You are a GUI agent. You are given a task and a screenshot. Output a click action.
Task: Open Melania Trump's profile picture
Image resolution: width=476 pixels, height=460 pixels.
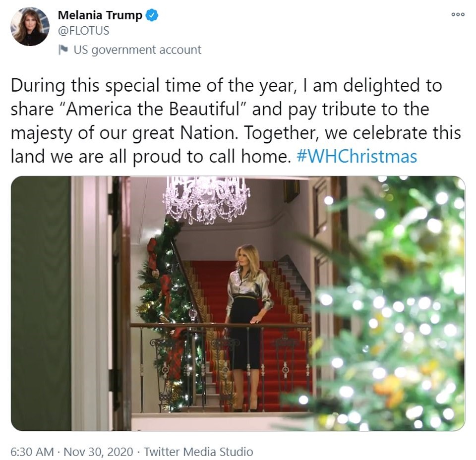[x=30, y=27]
